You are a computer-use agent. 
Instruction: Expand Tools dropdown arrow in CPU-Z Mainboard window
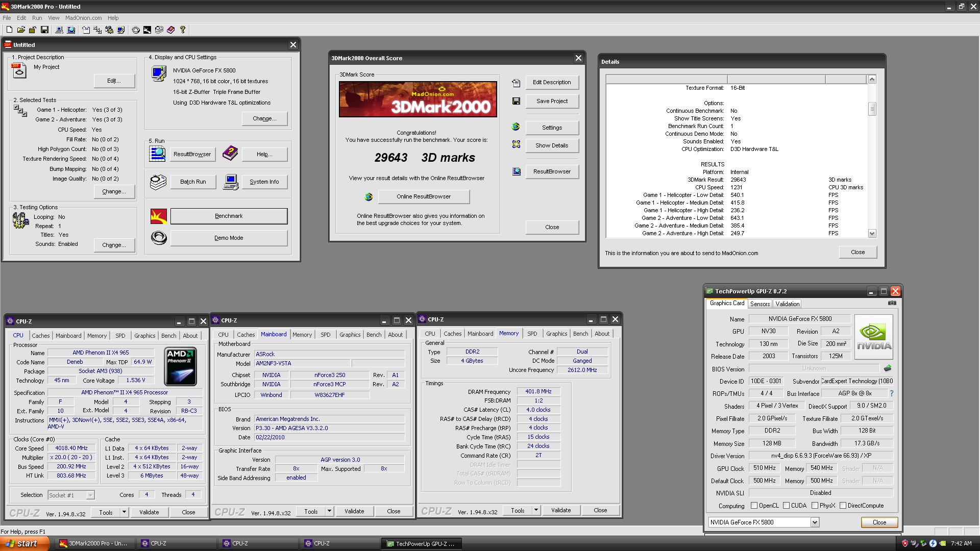329,511
